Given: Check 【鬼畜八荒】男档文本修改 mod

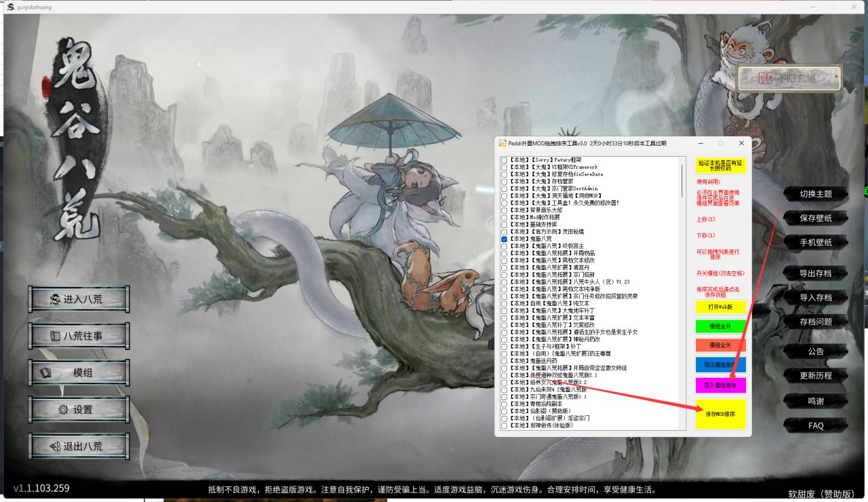Looking at the screenshot, I should pyautogui.click(x=505, y=260).
